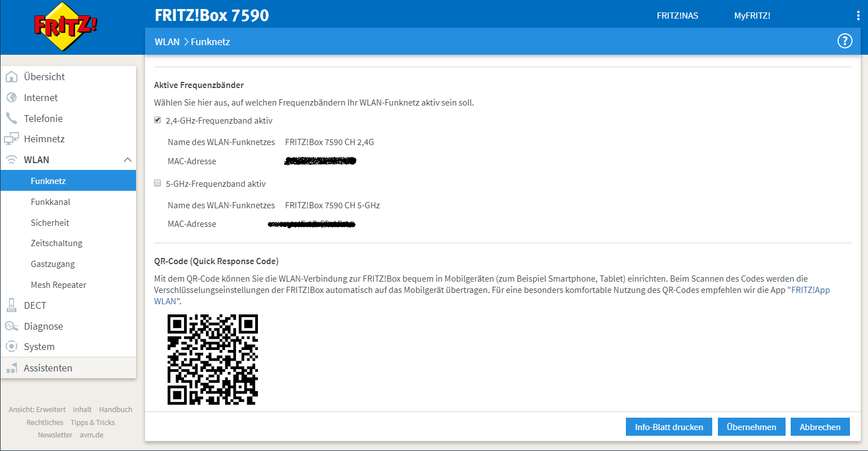Disable the 2,4-GHz-Frequenzband aktiv checkbox

[157, 120]
